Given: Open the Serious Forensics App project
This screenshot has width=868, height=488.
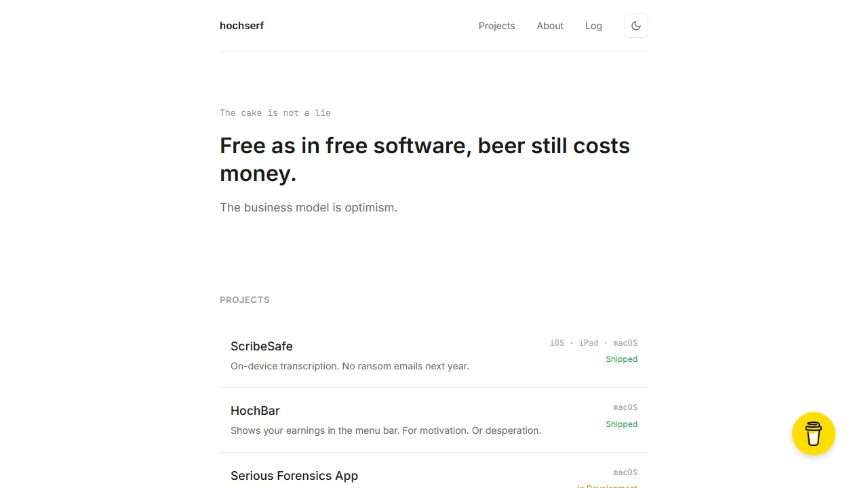Looking at the screenshot, I should point(294,476).
